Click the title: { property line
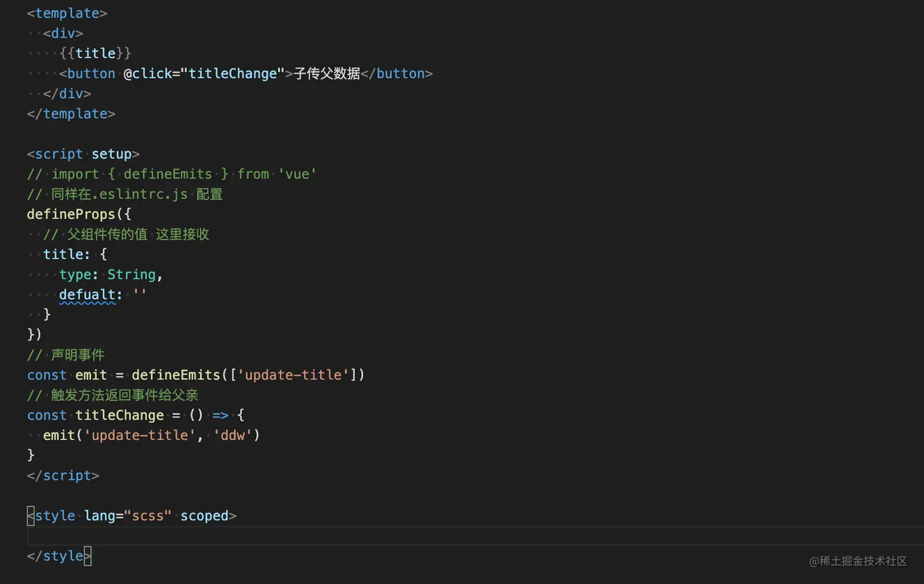 point(75,254)
